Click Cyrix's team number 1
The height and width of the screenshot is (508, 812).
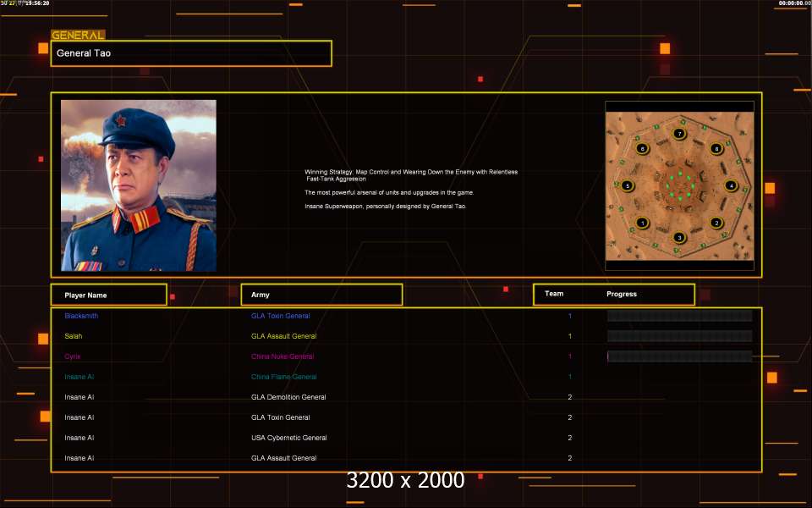click(x=569, y=356)
